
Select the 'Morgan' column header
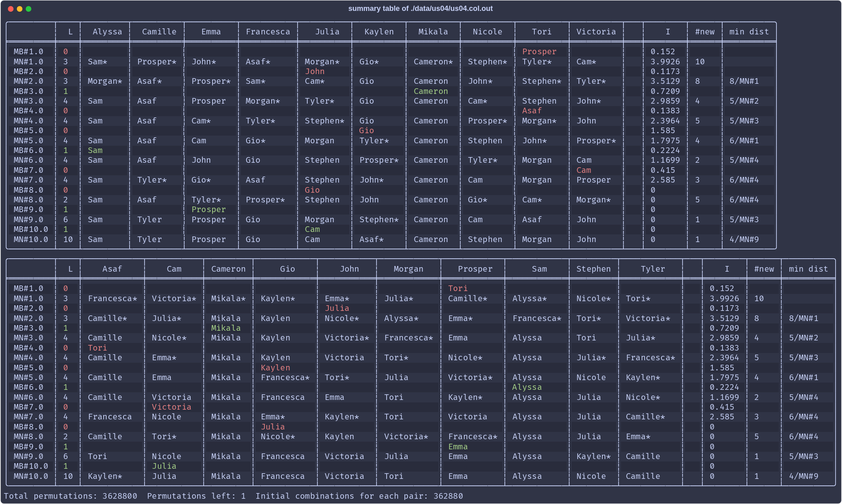[x=408, y=269]
